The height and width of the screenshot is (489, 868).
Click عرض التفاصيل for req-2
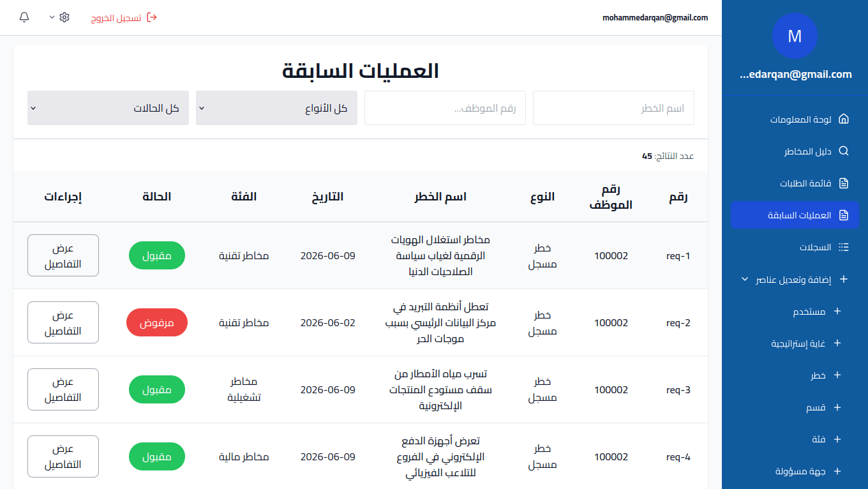coord(63,322)
